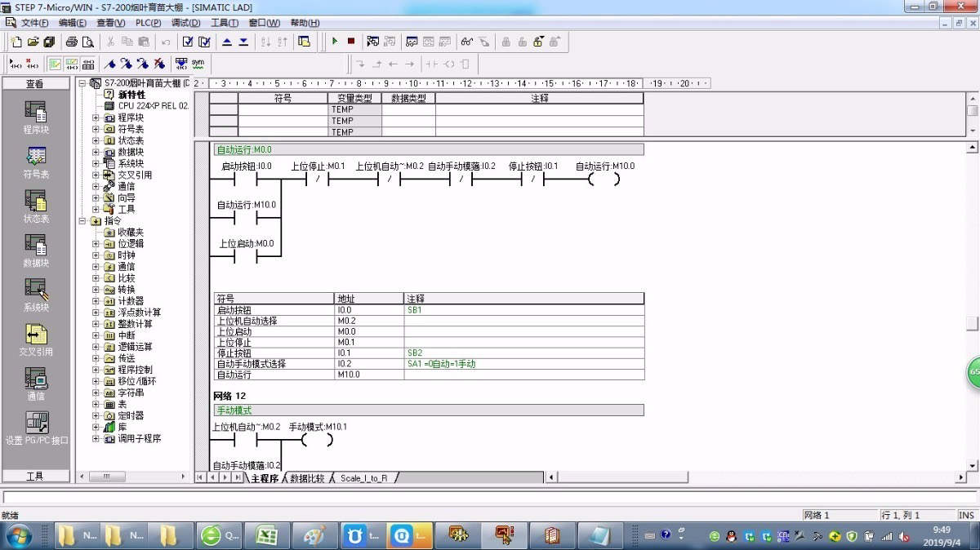Toggle POU comments display

[56, 64]
